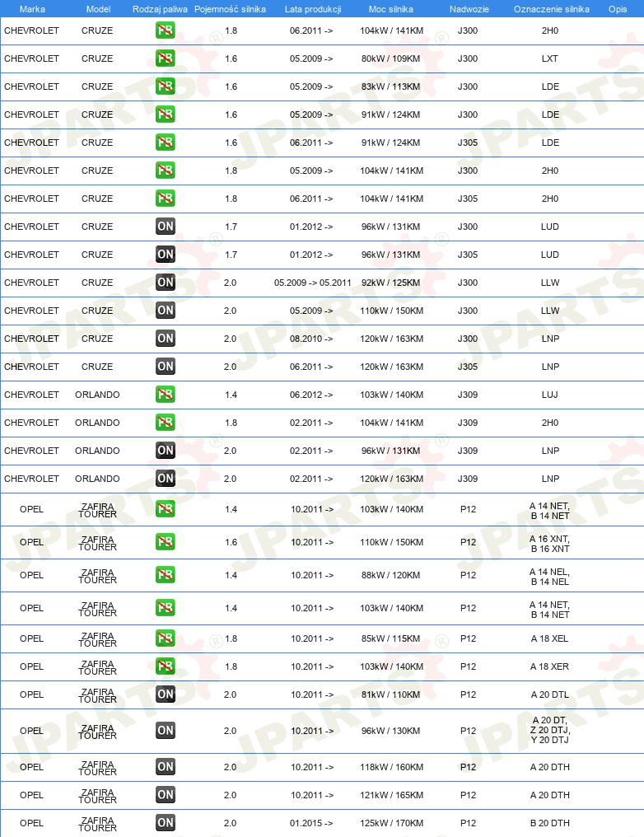Click diesel ON icon in Zafira Tourer 96kW / 130KM row
The height and width of the screenshot is (837, 644).
tap(166, 731)
